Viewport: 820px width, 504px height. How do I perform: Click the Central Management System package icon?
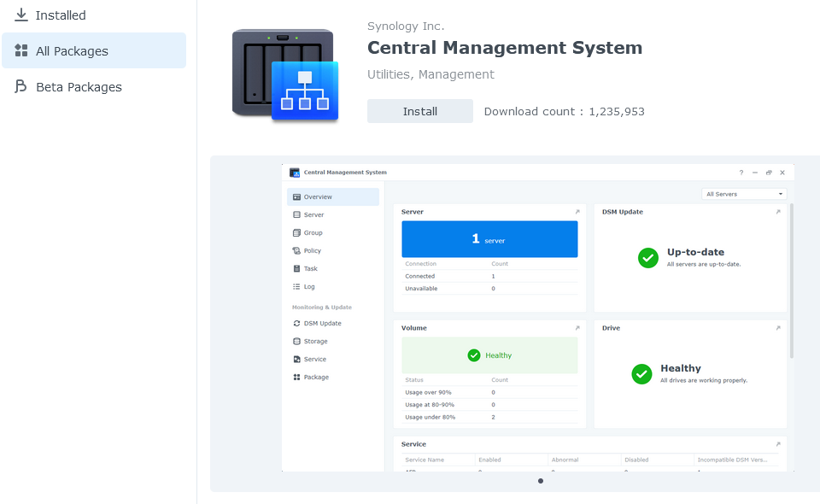[285, 75]
